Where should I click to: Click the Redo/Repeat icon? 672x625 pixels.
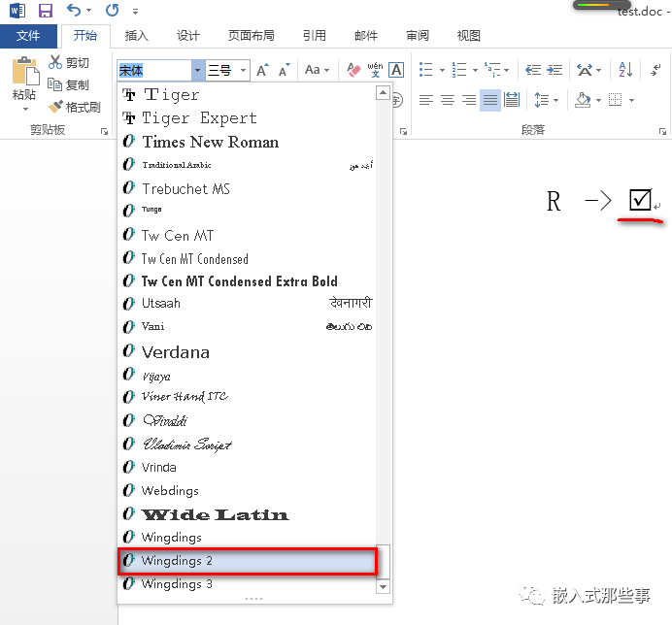tap(113, 10)
